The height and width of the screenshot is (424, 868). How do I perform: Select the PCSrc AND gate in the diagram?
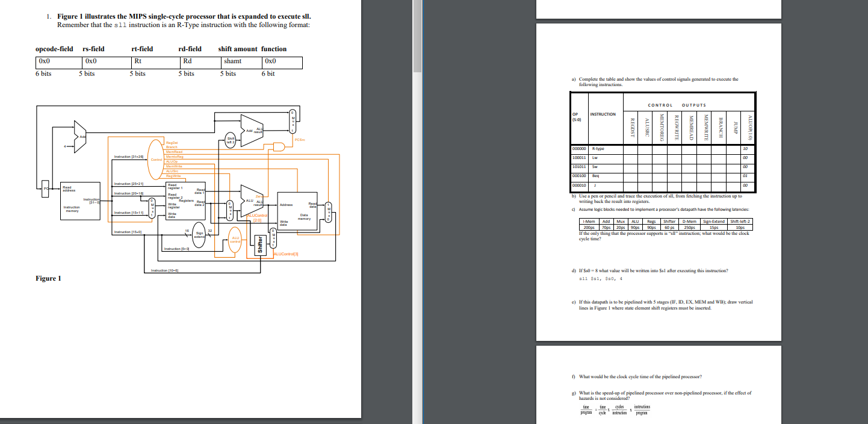click(x=279, y=146)
